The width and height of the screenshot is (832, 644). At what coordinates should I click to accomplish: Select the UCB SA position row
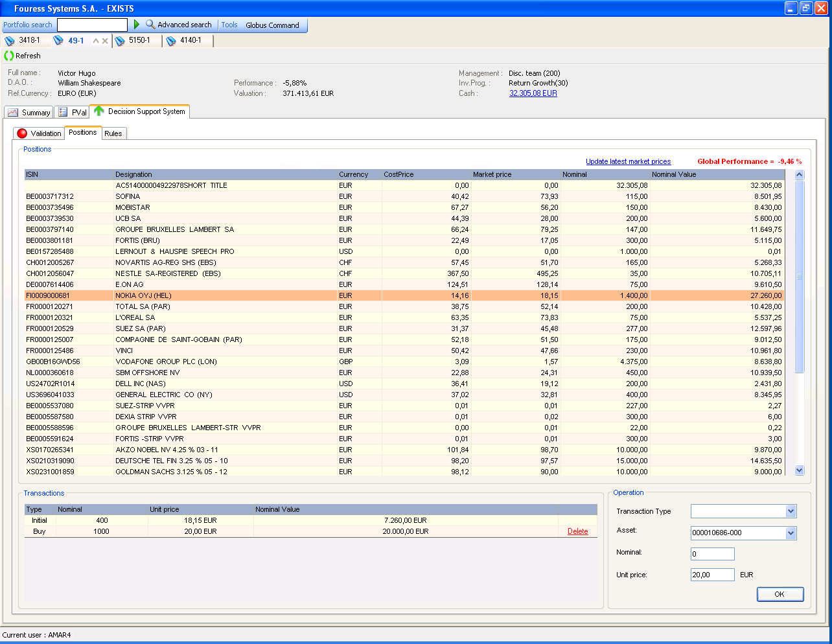point(404,218)
